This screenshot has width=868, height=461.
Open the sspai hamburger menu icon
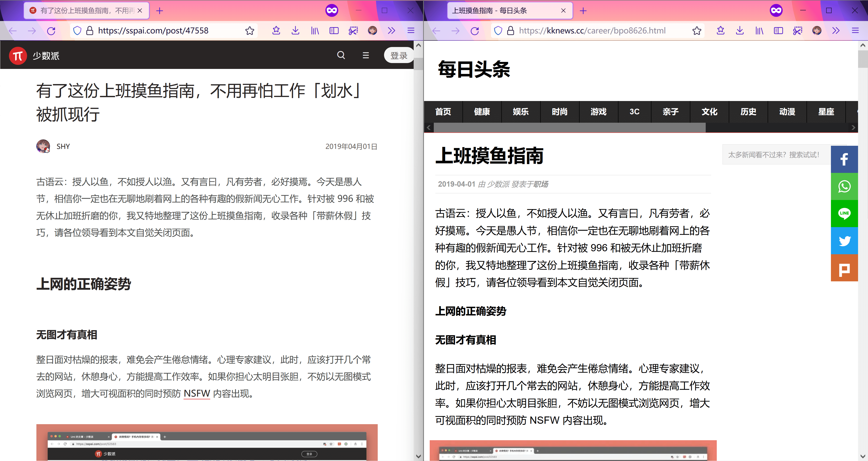[366, 55]
